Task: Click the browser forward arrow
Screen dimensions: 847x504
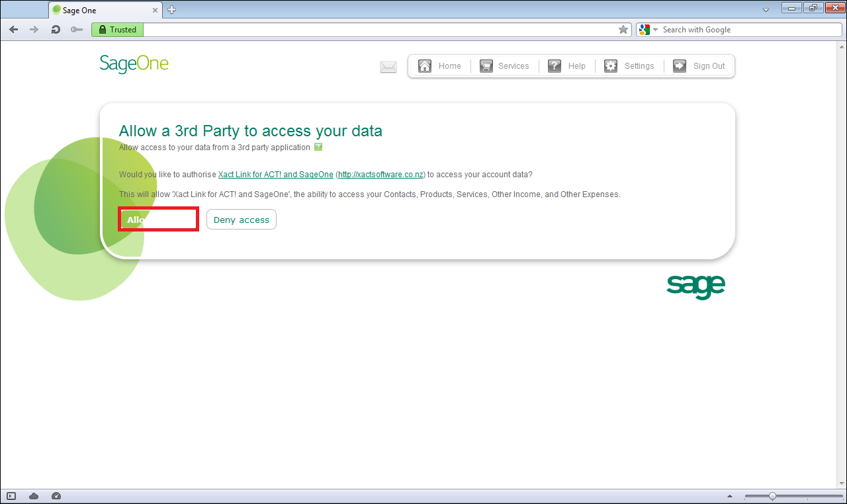Action: [34, 30]
